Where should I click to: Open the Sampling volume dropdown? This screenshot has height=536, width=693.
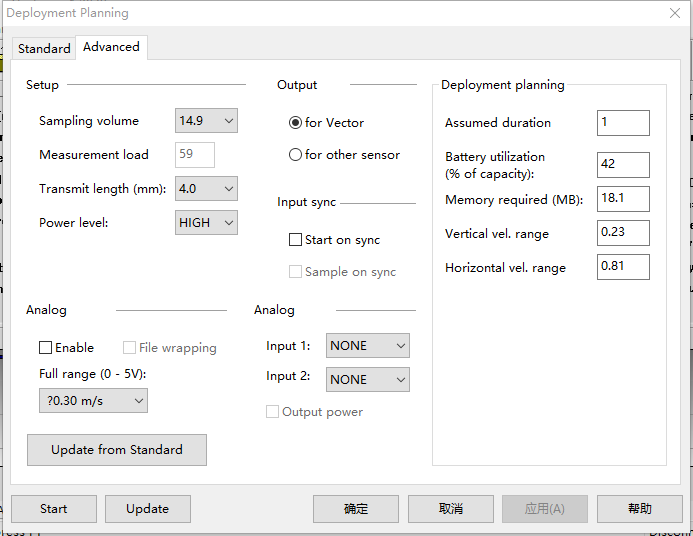(206, 121)
